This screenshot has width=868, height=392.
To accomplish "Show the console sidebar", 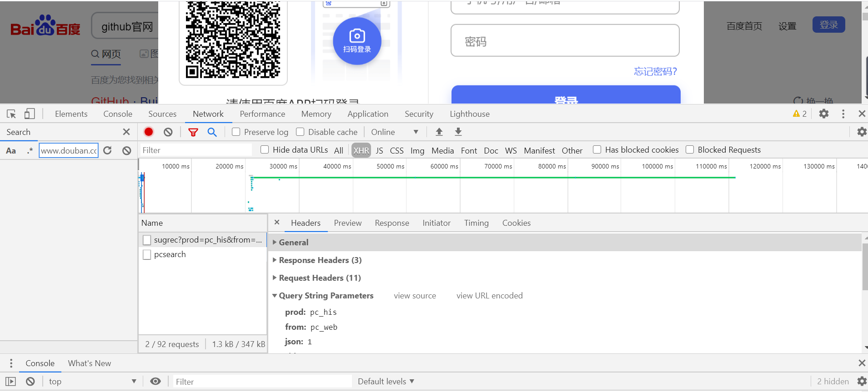I will (x=11, y=382).
